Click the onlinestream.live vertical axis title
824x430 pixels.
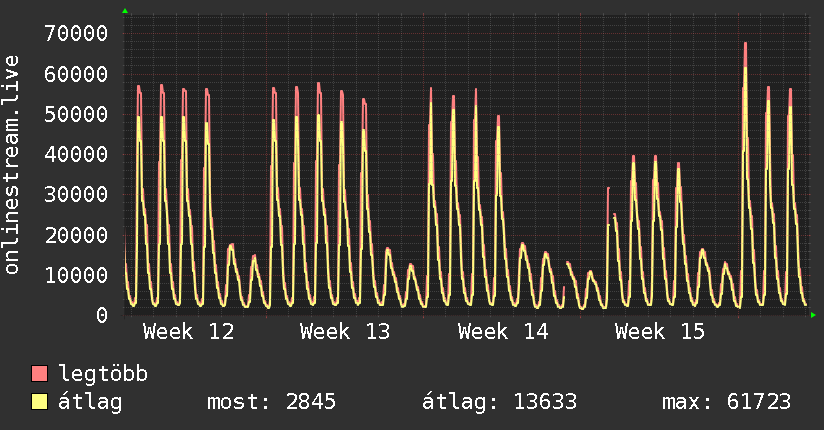12,165
